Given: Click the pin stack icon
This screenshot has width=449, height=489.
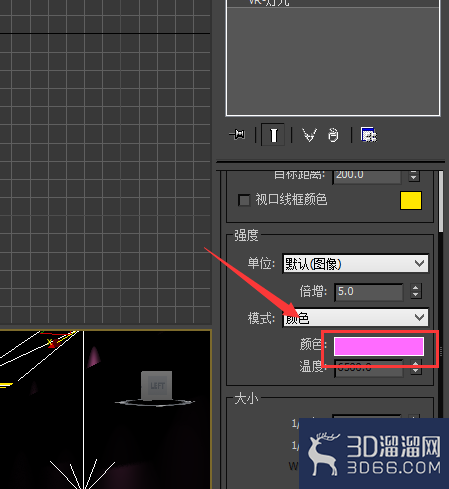Looking at the screenshot, I should click(x=237, y=135).
